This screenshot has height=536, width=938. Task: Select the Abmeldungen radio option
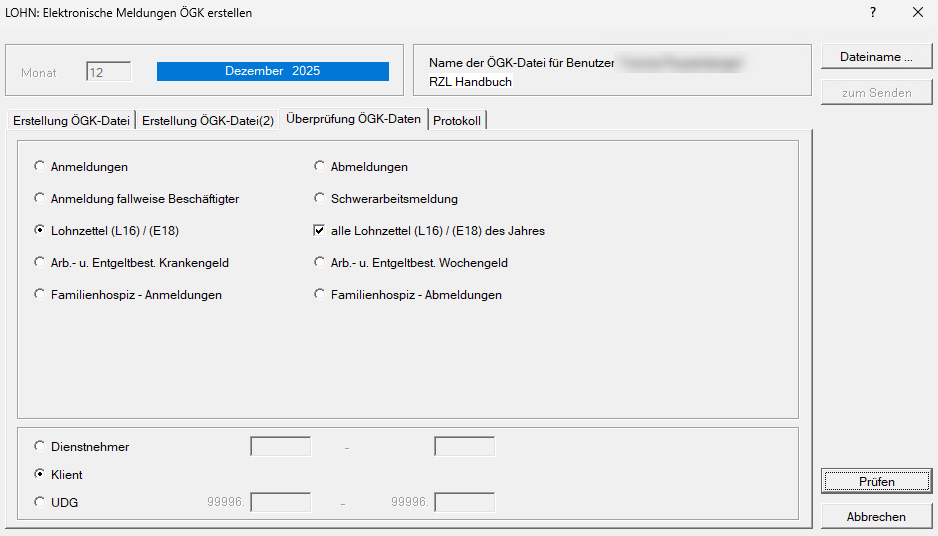click(x=320, y=167)
